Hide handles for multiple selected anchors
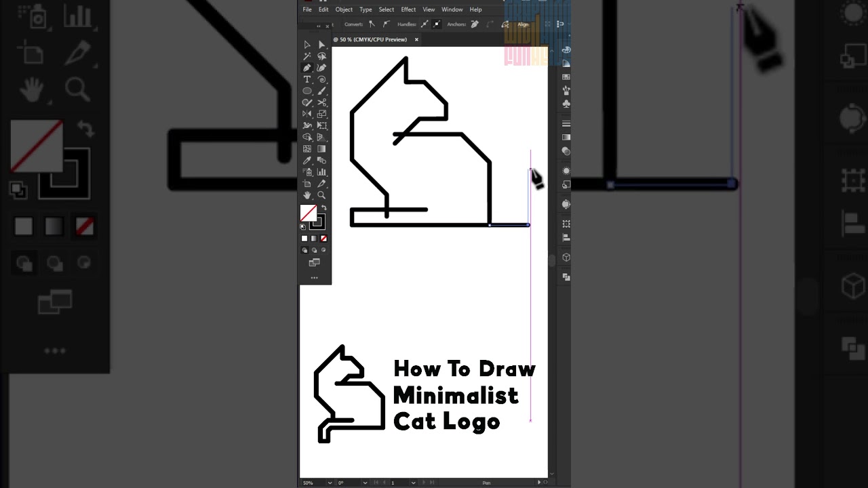 coord(437,24)
